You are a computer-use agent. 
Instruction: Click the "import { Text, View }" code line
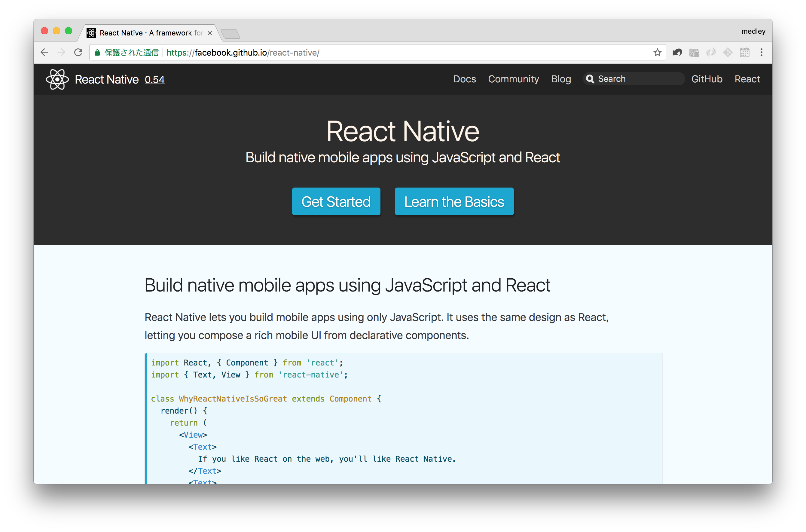click(x=249, y=375)
